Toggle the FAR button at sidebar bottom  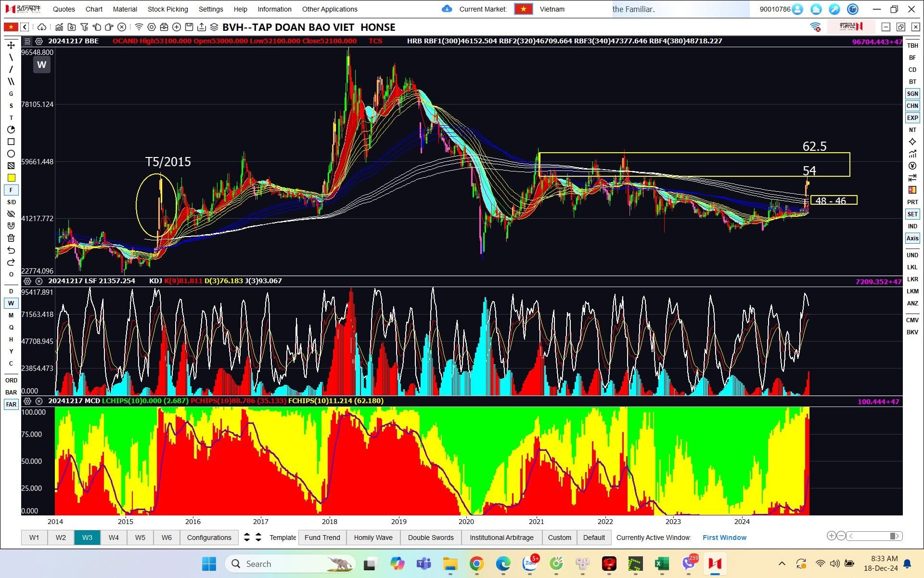(11, 404)
